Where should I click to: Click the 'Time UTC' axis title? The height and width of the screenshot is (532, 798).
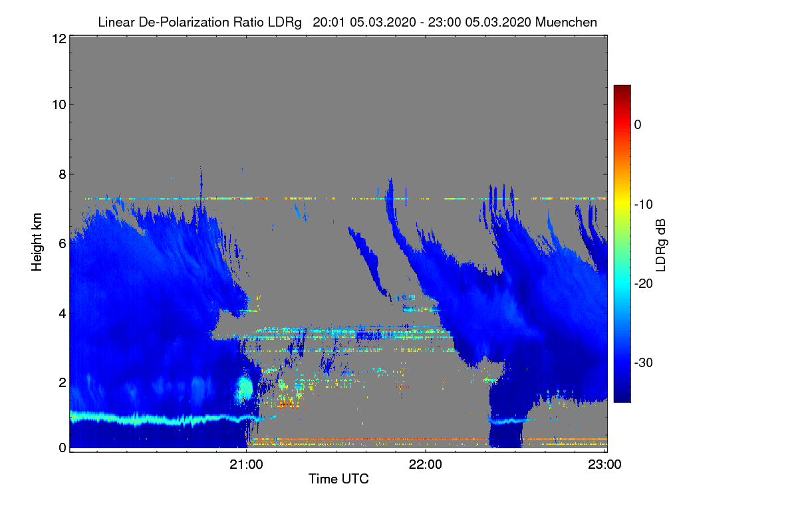[338, 479]
